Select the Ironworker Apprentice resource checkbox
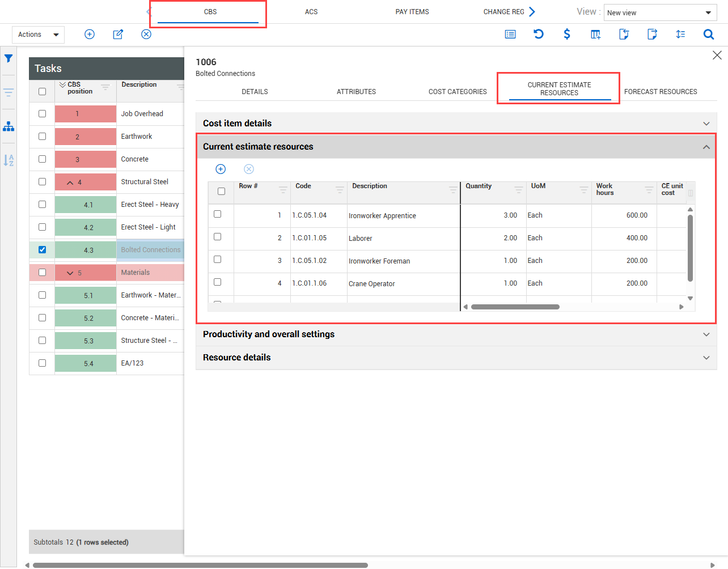728x569 pixels. (217, 214)
